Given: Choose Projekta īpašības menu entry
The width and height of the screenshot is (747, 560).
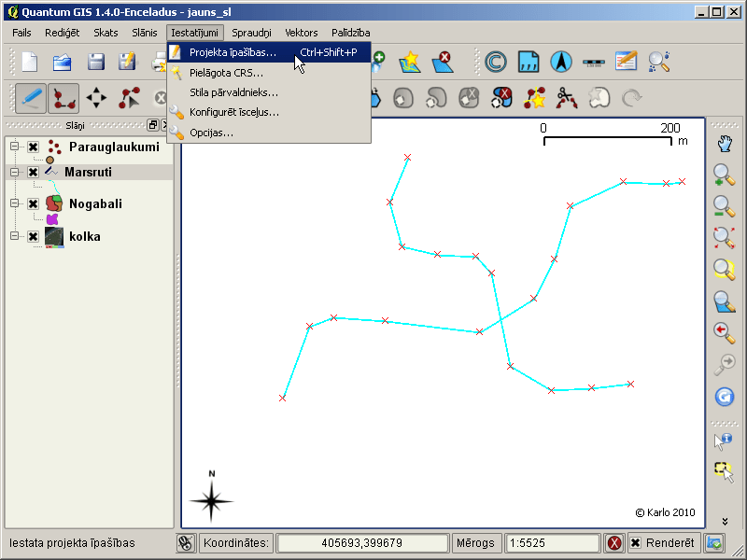Looking at the screenshot, I should pos(269,52).
